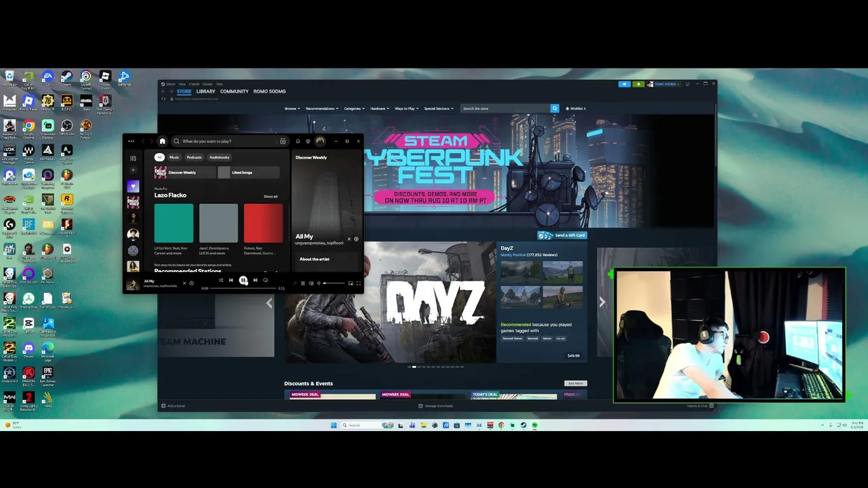Image resolution: width=868 pixels, height=488 pixels.
Task: Adjust the Spotify volume slider
Action: point(334,283)
